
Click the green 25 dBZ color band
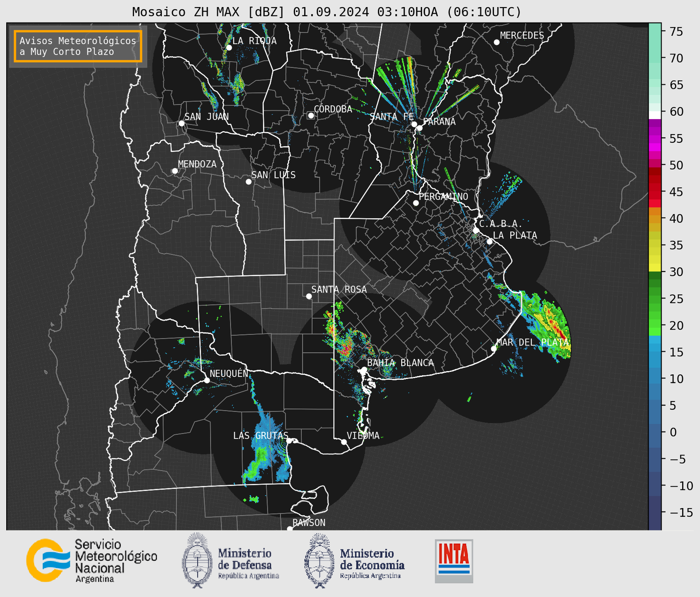(x=655, y=298)
